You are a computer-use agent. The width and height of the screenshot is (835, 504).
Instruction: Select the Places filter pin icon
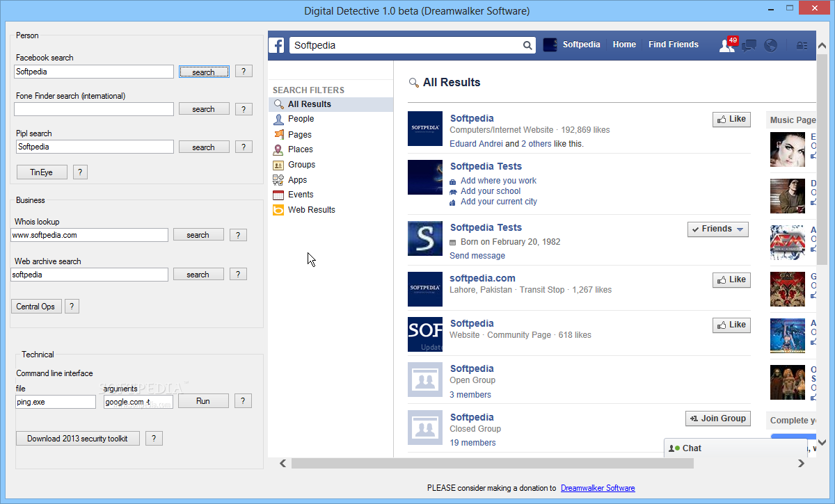[x=278, y=149]
